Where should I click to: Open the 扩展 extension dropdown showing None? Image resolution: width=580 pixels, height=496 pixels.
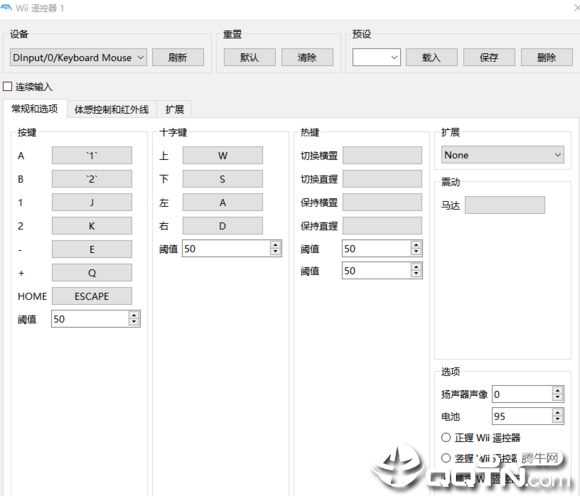click(x=503, y=155)
